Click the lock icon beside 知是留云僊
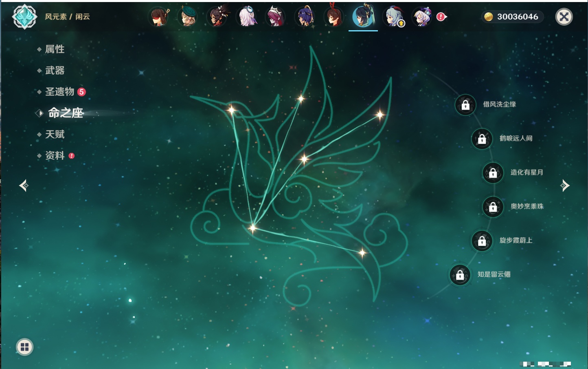This screenshot has width=588, height=369. point(460,275)
